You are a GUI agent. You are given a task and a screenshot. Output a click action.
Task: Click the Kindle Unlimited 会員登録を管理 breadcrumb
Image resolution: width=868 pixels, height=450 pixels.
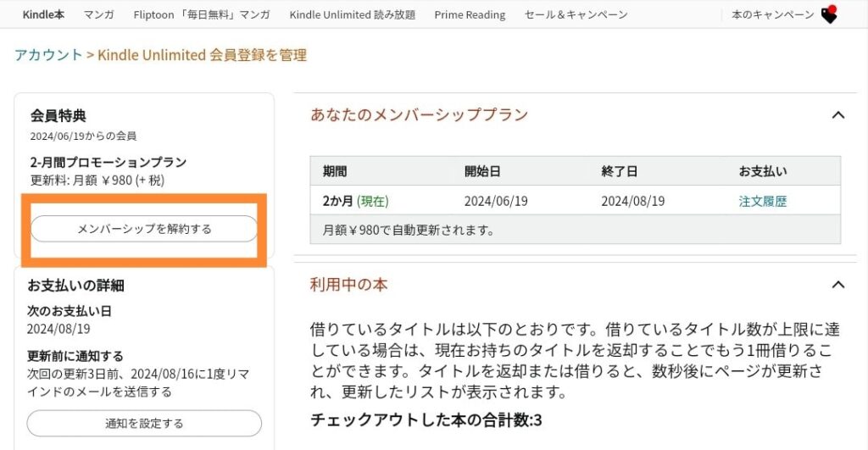coord(202,55)
